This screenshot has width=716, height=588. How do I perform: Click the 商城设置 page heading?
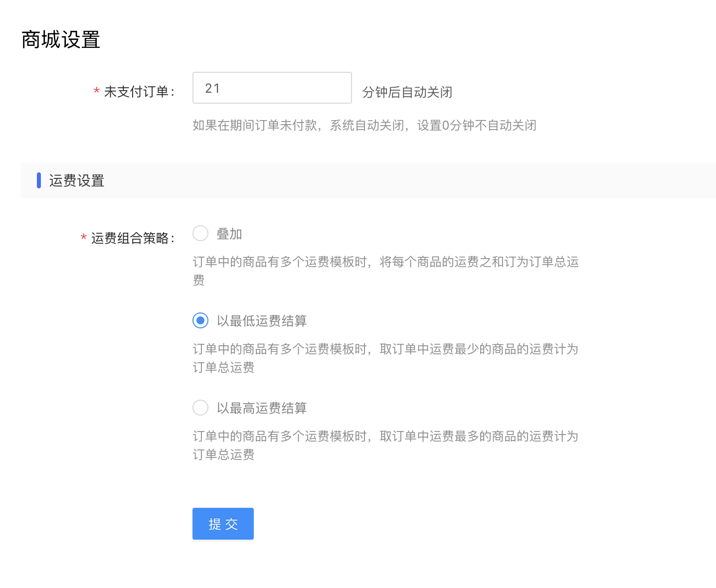(61, 40)
